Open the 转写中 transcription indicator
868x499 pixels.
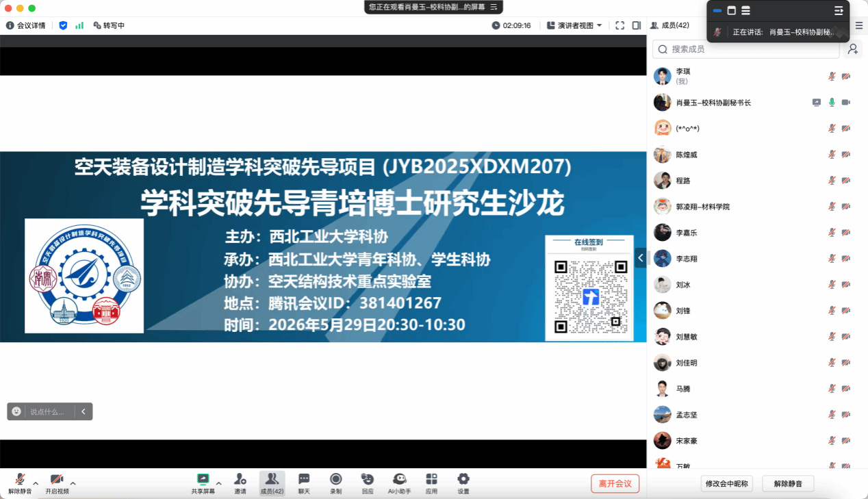pos(109,25)
